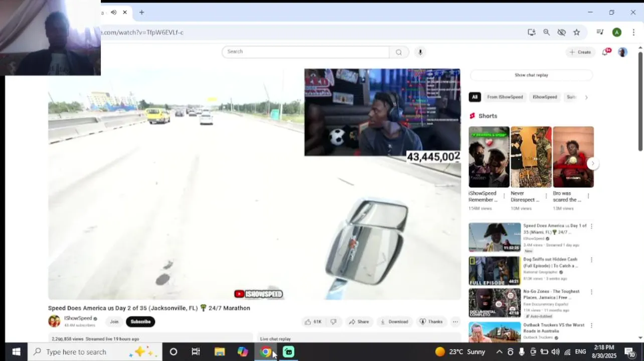This screenshot has width=644, height=361.
Task: Click the taskbar search box
Action: [94, 352]
